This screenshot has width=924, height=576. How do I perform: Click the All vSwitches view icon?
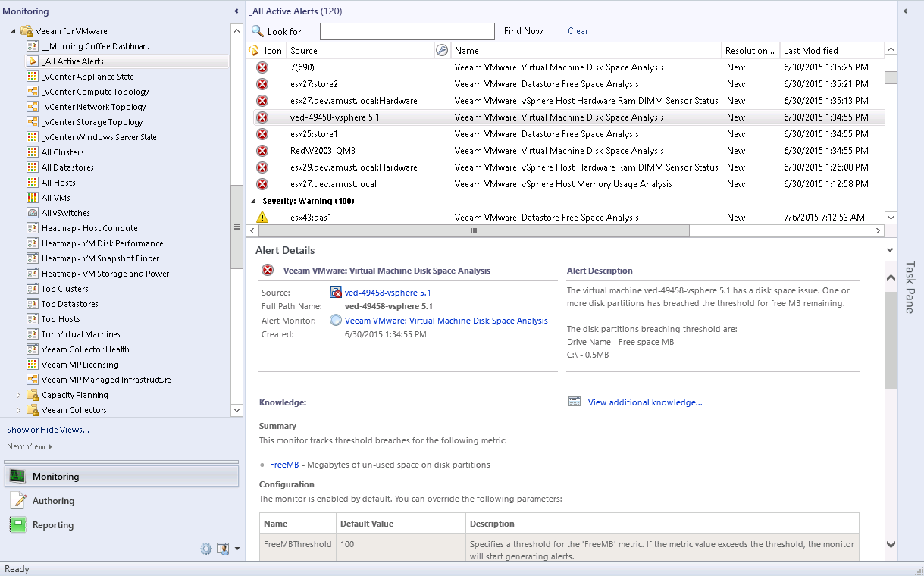click(x=33, y=213)
